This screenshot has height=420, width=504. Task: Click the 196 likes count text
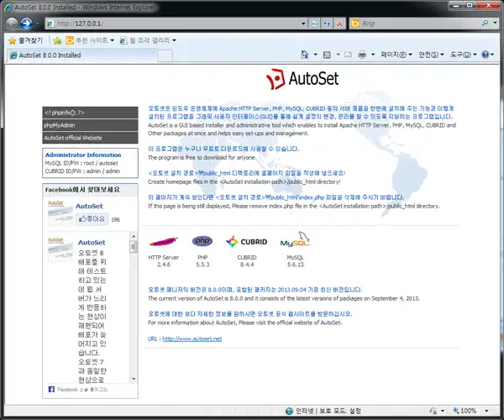(115, 220)
